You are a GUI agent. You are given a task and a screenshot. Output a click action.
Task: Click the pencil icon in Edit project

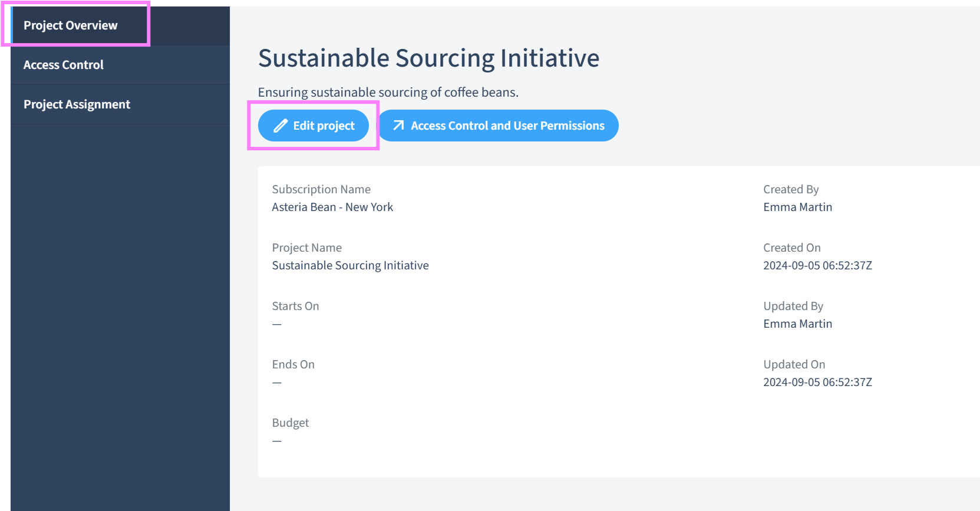click(x=281, y=126)
